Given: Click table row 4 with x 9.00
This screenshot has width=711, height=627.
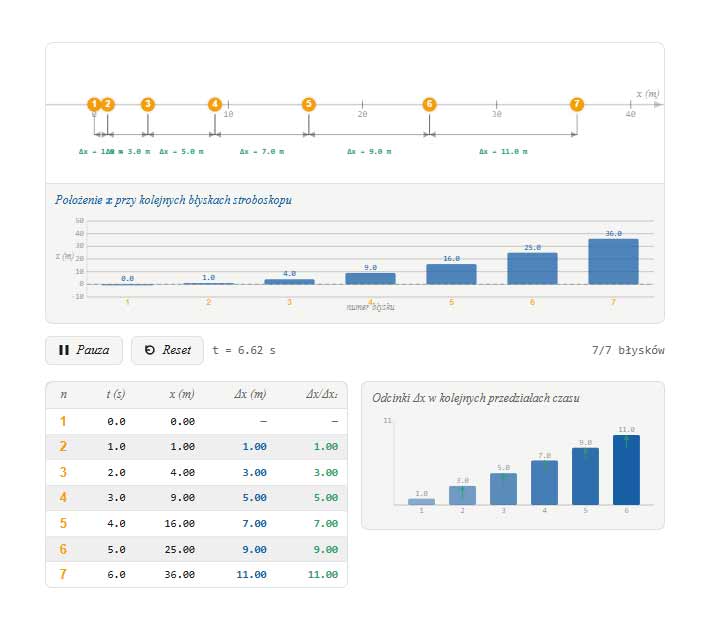Looking at the screenshot, I should pyautogui.click(x=196, y=498).
